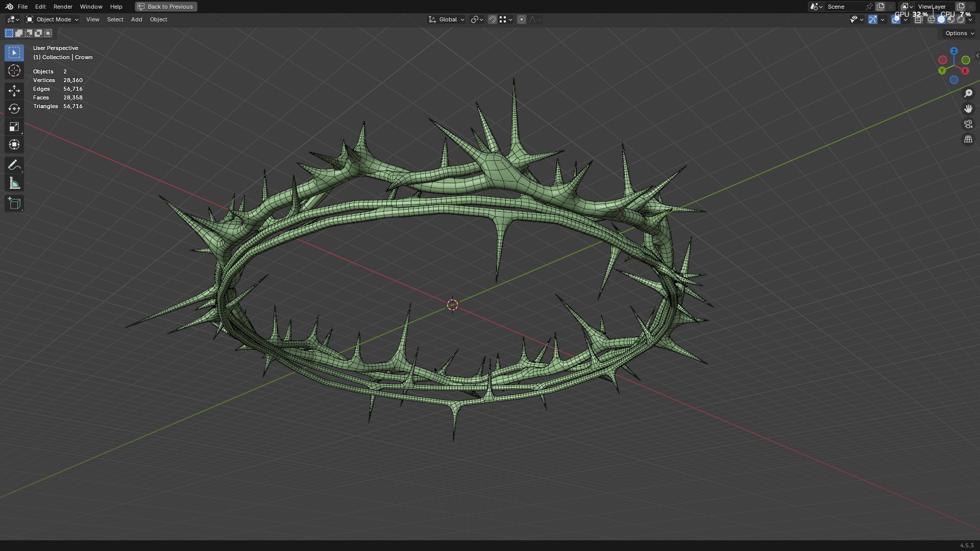Select the Transform tool
980x551 pixels.
tap(14, 144)
